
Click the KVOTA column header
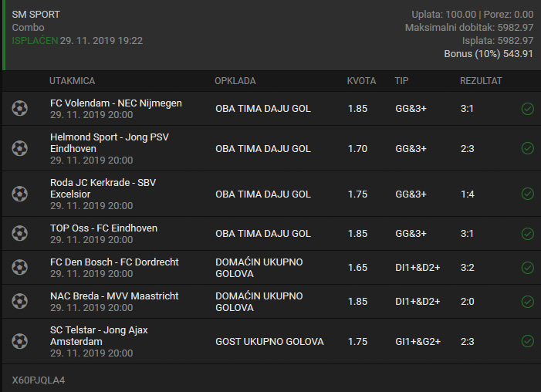pyautogui.click(x=361, y=81)
